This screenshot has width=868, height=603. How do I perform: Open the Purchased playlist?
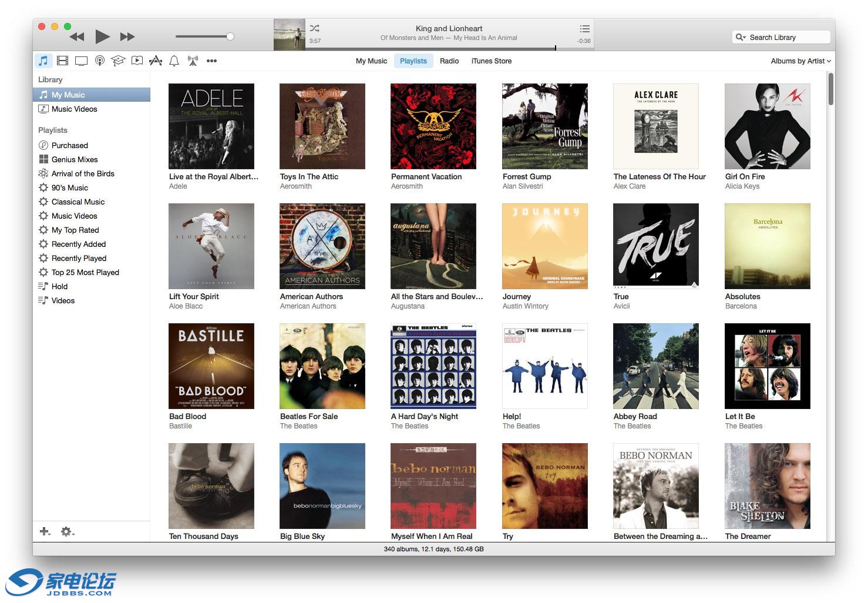(x=92, y=145)
